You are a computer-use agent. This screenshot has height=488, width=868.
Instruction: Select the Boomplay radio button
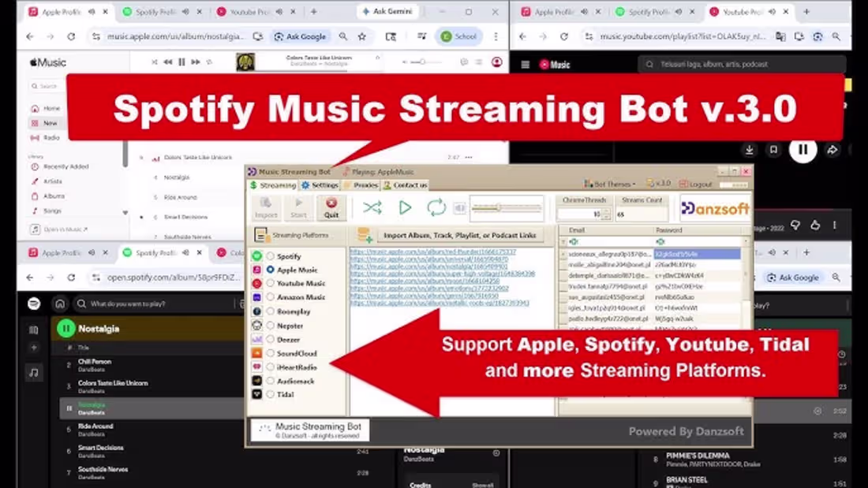270,311
